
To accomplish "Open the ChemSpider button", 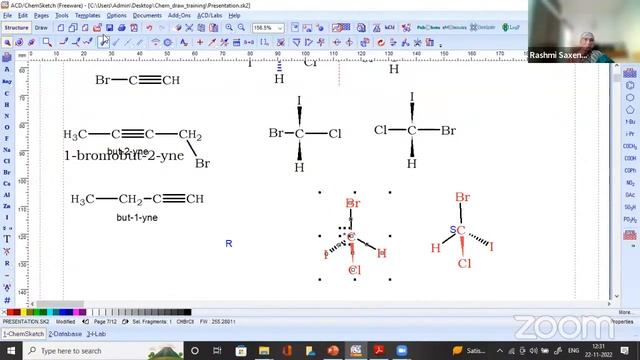I will [x=482, y=28].
